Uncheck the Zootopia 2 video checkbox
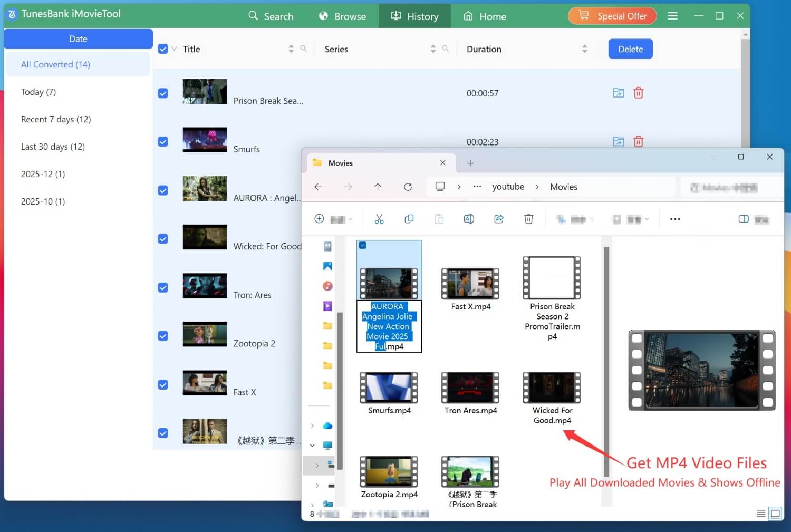This screenshot has width=791, height=532. [163, 336]
